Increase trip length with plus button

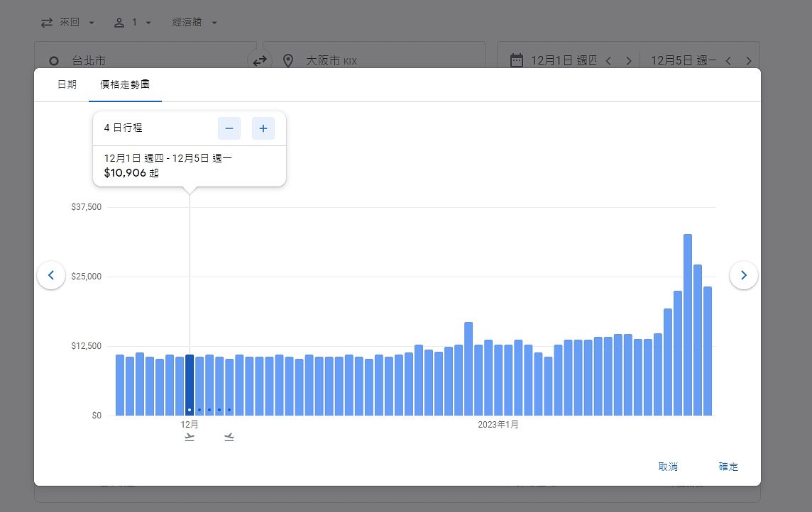tap(263, 128)
